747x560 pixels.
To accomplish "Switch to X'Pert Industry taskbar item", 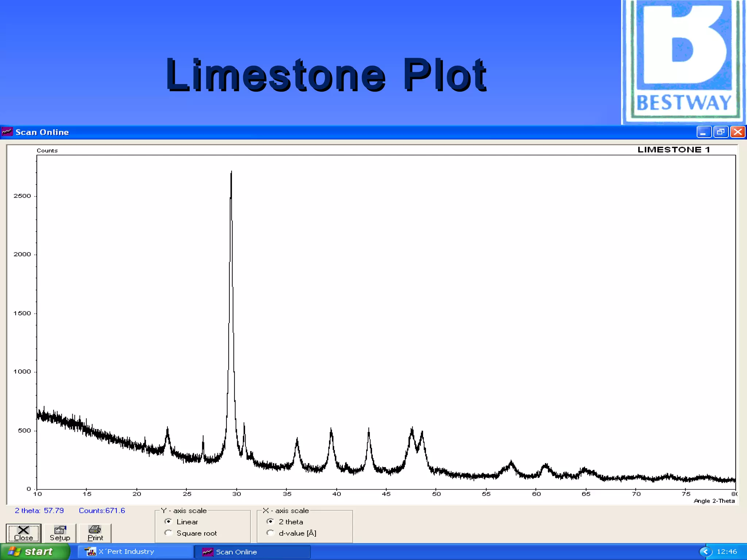I will (135, 552).
